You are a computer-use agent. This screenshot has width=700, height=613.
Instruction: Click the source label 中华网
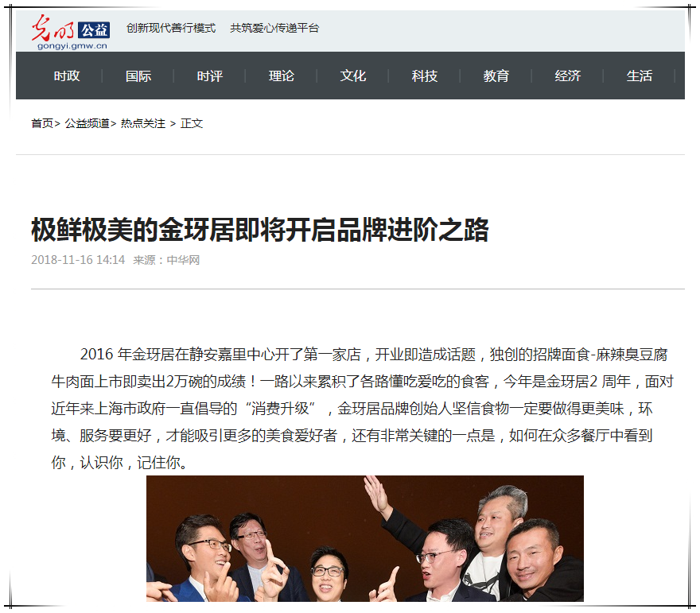[x=183, y=260]
